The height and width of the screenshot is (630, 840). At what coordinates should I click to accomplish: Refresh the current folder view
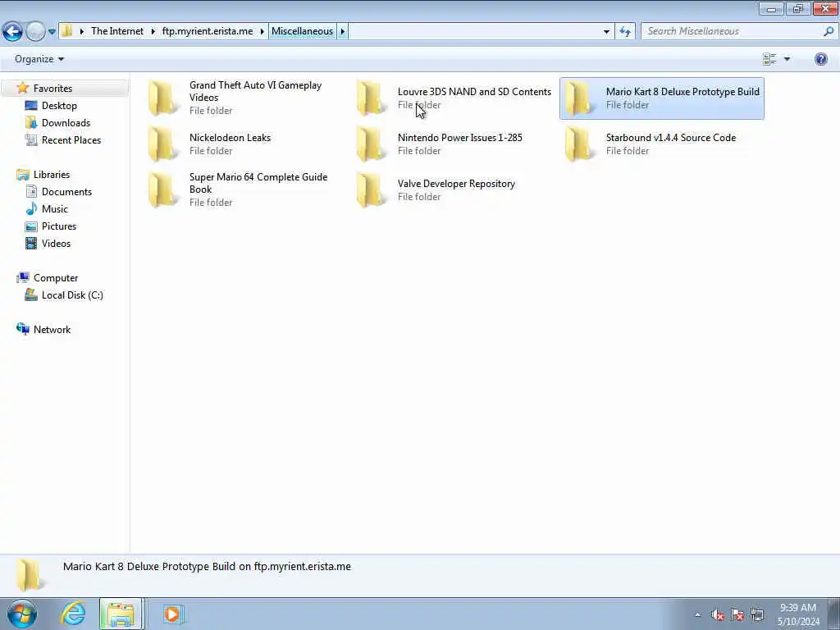[x=625, y=31]
